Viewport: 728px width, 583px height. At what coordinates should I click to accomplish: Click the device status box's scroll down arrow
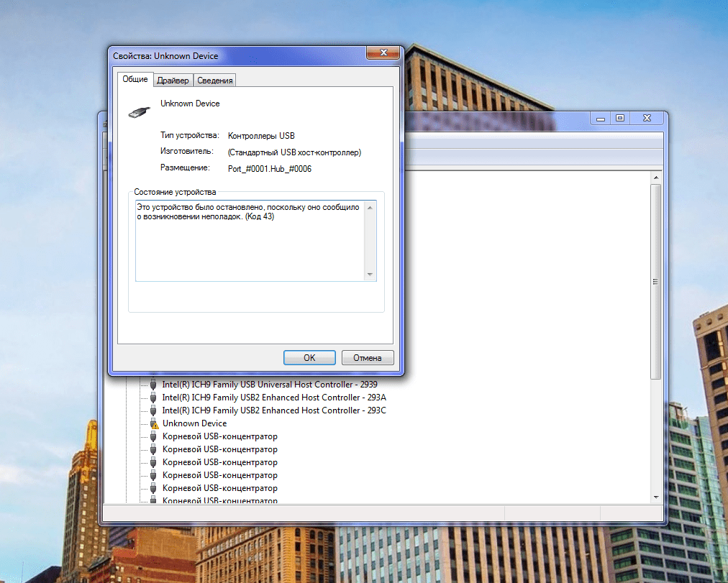(x=370, y=275)
